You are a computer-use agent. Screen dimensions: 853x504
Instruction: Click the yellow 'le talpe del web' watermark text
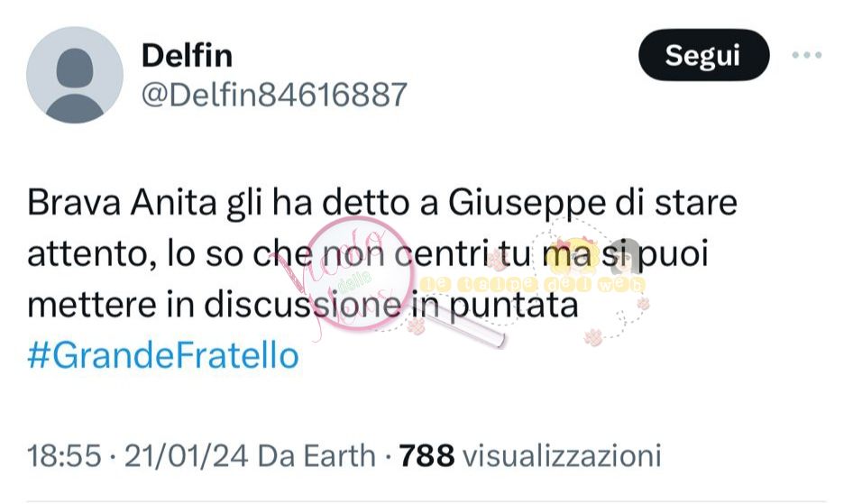[x=533, y=284]
